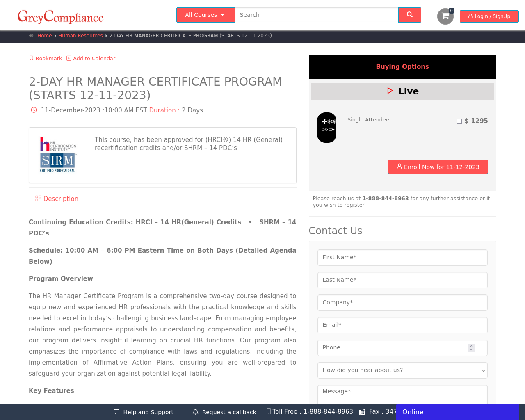Image resolution: width=525 pixels, height=420 pixels.
Task: Focus the Search input field
Action: (x=316, y=15)
